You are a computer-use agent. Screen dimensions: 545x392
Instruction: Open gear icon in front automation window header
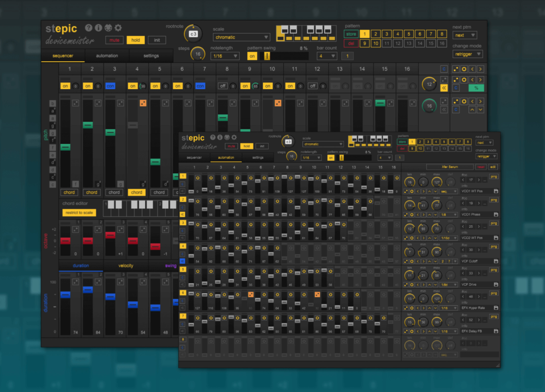pyautogui.click(x=234, y=137)
